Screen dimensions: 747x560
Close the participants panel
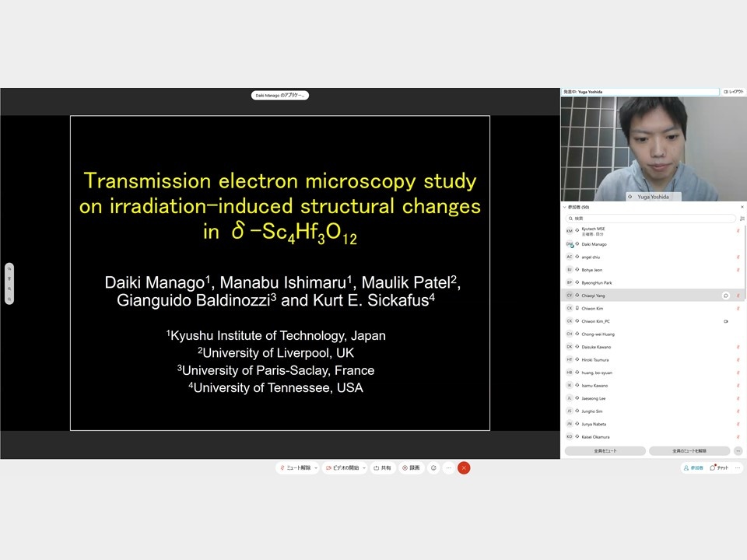click(742, 207)
